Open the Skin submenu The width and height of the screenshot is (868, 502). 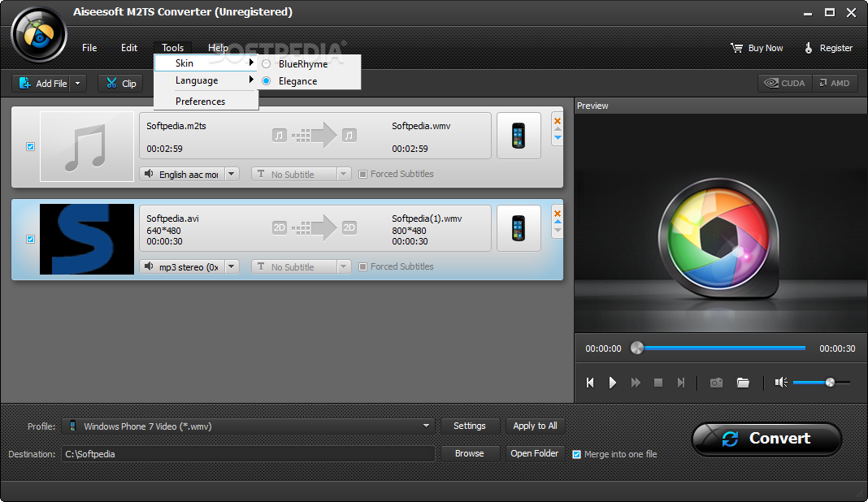click(x=206, y=63)
